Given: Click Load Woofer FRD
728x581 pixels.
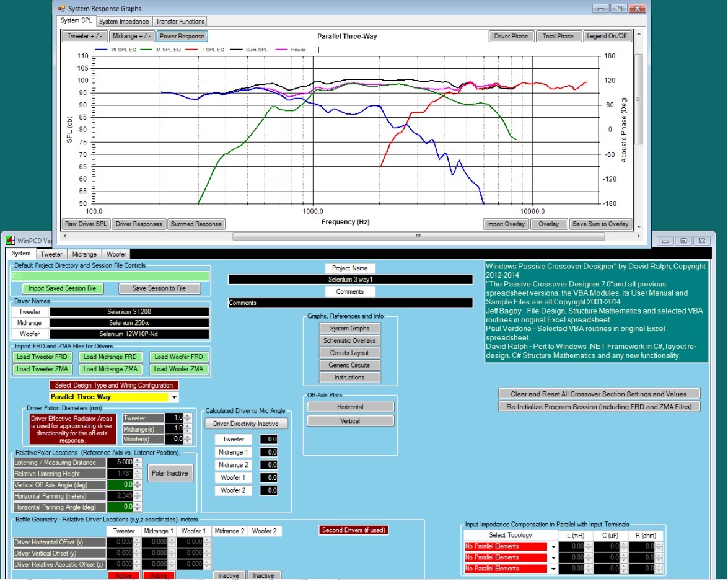Looking at the screenshot, I should click(179, 357).
